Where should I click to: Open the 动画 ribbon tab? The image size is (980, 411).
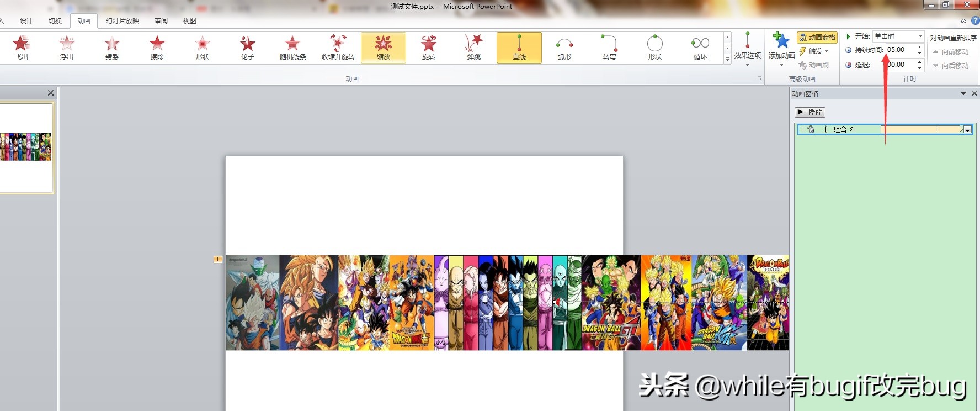84,21
